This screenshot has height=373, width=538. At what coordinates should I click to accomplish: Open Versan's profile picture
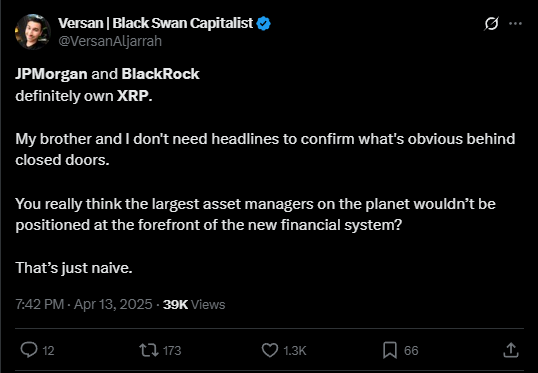[x=33, y=32]
